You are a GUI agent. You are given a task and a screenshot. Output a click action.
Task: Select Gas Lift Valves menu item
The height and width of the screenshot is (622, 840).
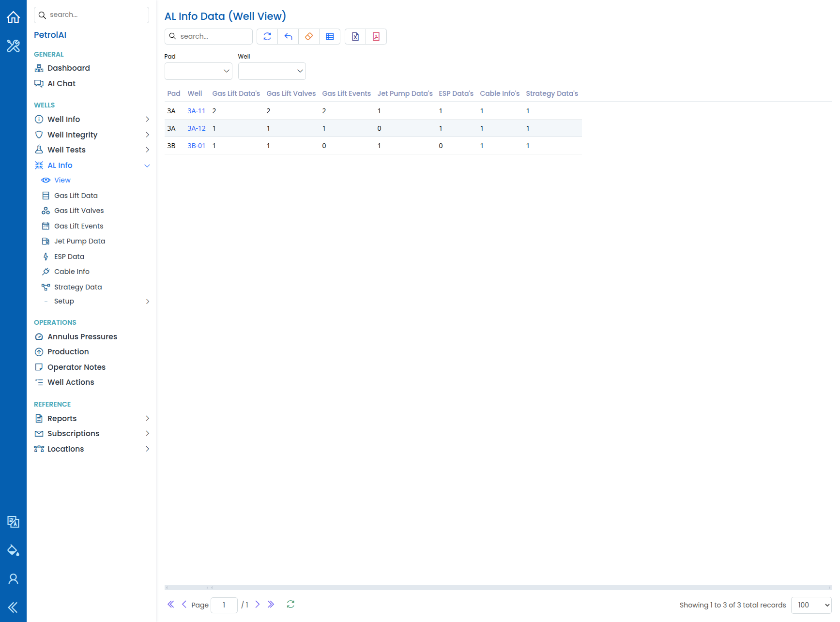[x=79, y=211]
